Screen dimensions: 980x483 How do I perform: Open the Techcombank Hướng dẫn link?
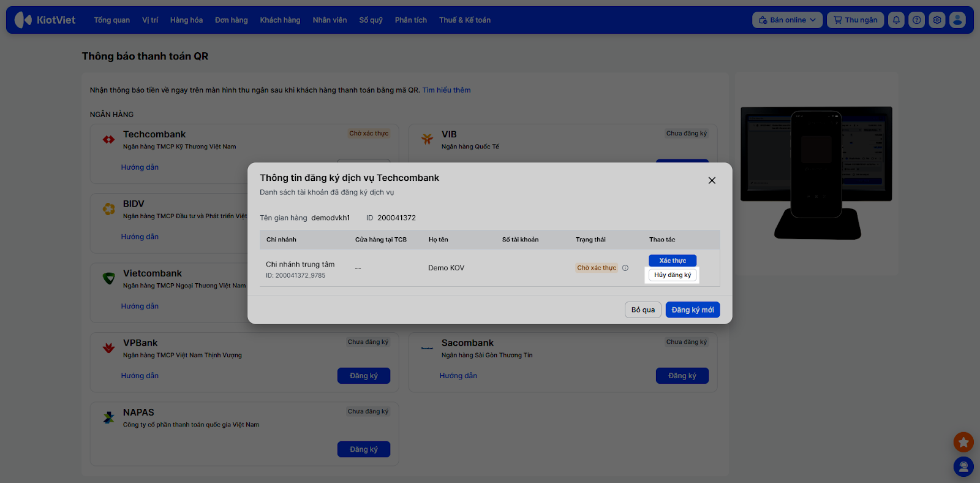coord(140,167)
